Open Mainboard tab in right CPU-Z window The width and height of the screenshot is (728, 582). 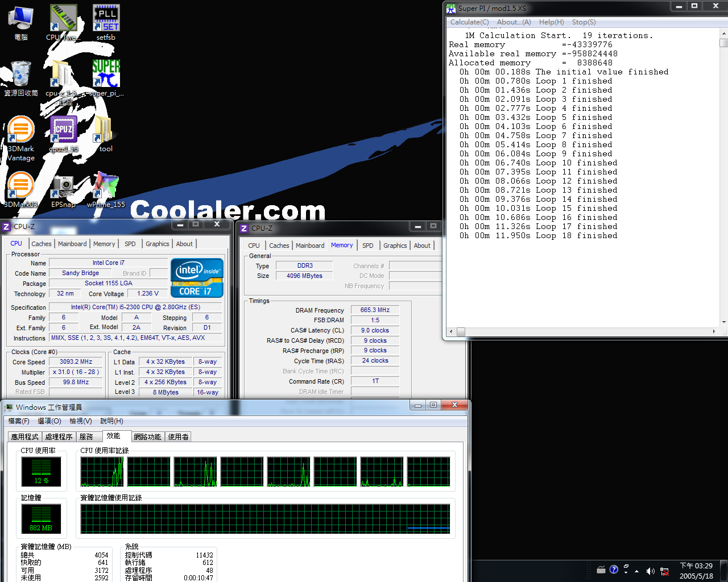[x=310, y=246]
